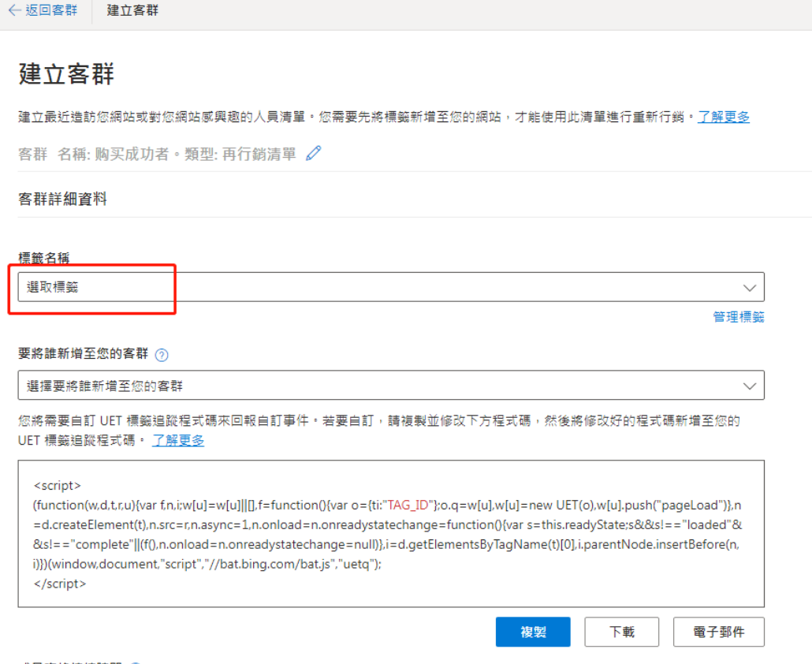The height and width of the screenshot is (664, 812).
Task: Go back via 返回客群 link
Action: click(51, 10)
